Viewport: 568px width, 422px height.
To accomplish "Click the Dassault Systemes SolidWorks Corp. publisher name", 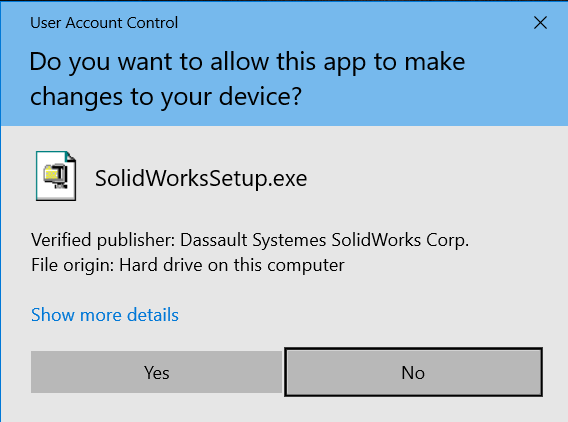I will tap(325, 240).
